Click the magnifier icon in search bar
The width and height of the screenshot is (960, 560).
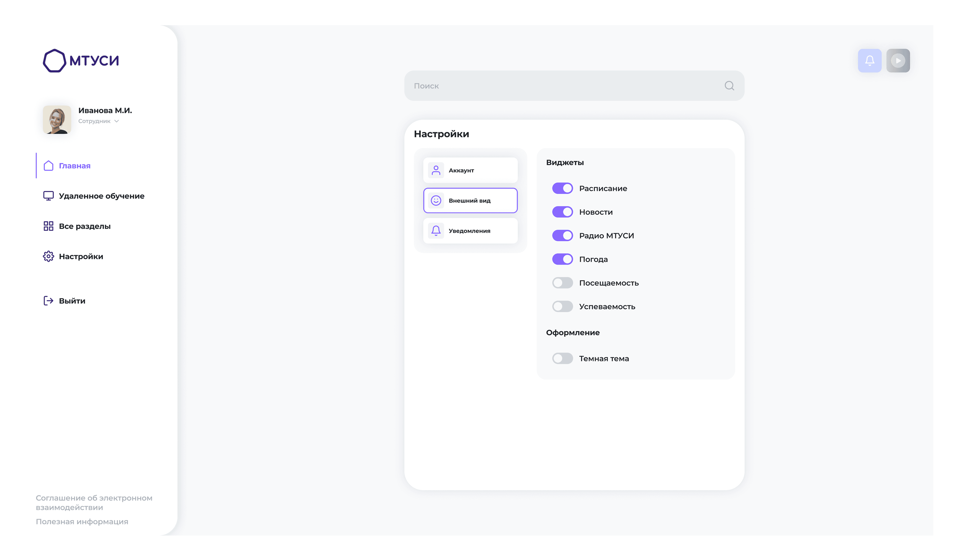[x=729, y=86]
